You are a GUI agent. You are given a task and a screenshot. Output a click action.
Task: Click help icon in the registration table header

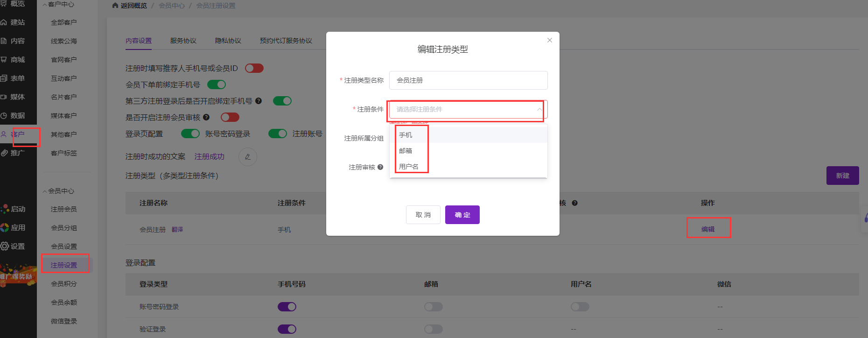pos(575,203)
